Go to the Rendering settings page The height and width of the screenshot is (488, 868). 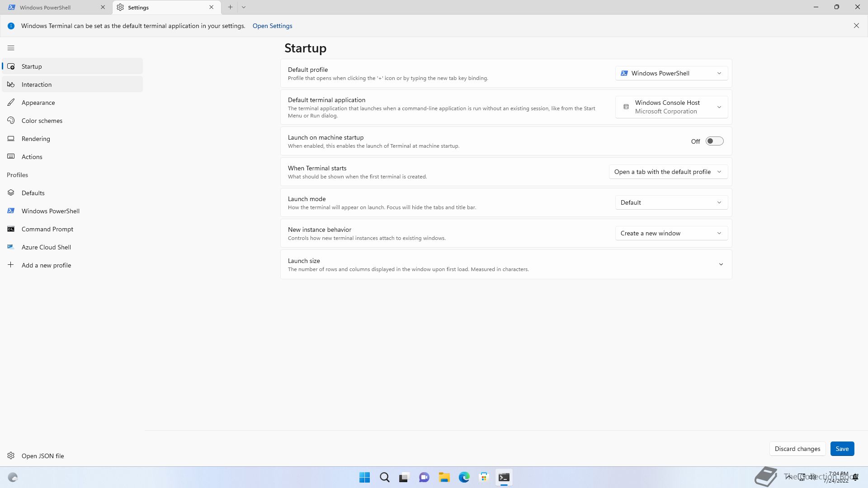pyautogui.click(x=72, y=139)
